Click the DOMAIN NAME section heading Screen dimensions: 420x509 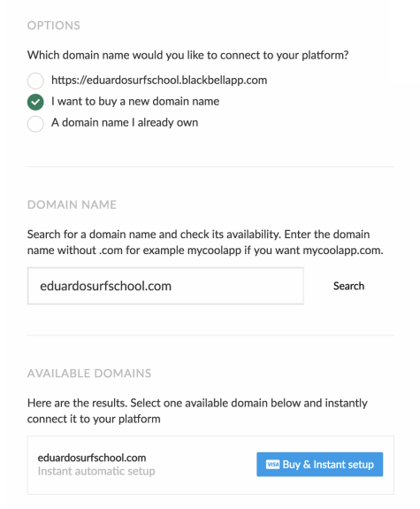(72, 204)
